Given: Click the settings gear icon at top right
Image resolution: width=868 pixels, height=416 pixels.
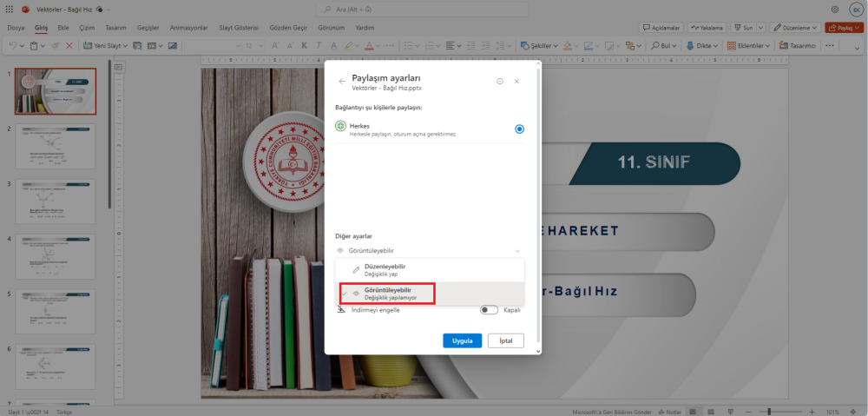Looking at the screenshot, I should point(835,10).
